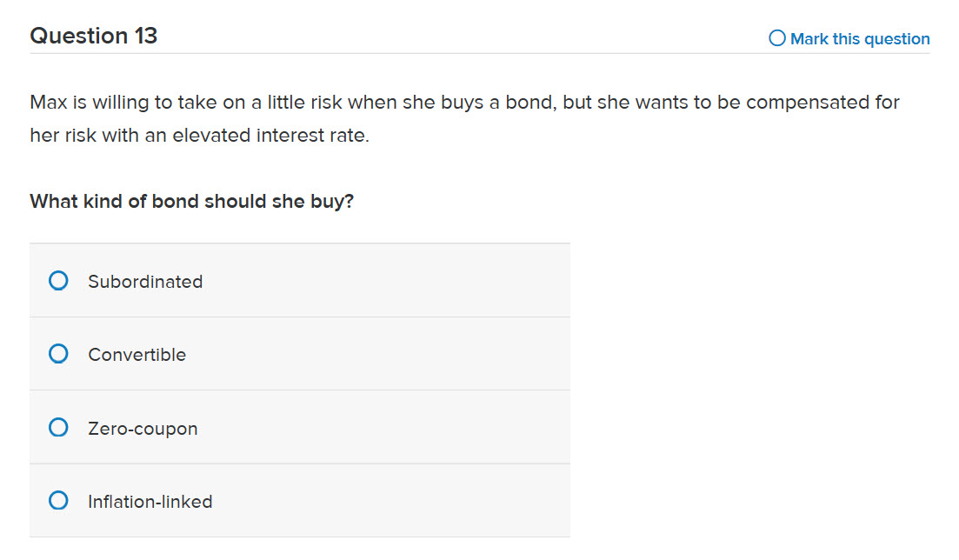Mark this question for review

click(848, 38)
